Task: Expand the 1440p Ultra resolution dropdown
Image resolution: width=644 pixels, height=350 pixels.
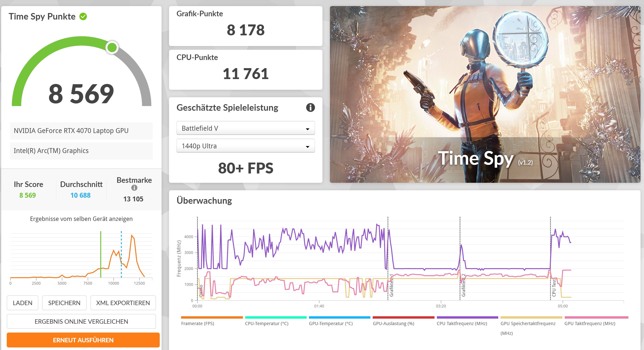Action: 245,146
